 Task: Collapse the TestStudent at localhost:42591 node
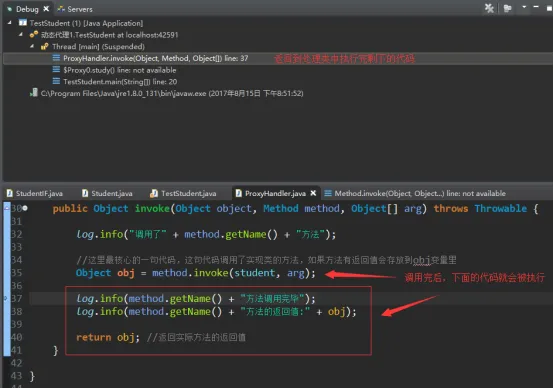pos(21,35)
